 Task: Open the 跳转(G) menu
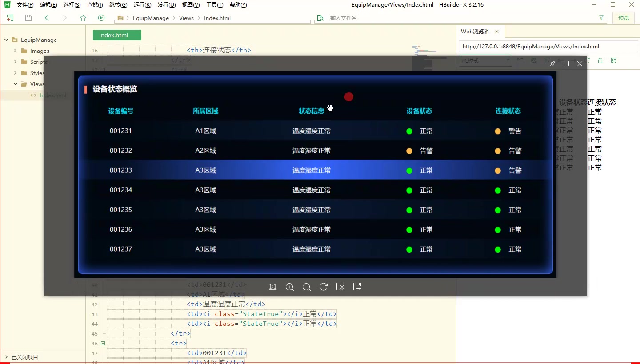click(118, 5)
